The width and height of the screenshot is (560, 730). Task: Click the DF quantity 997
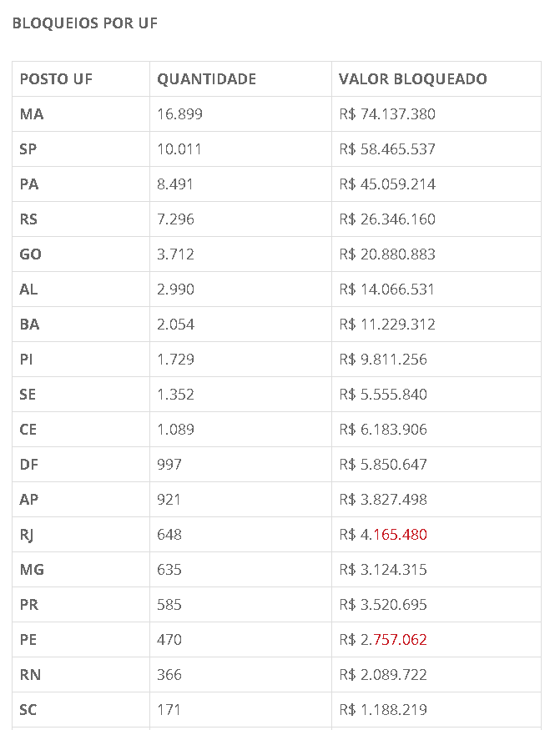tap(169, 465)
